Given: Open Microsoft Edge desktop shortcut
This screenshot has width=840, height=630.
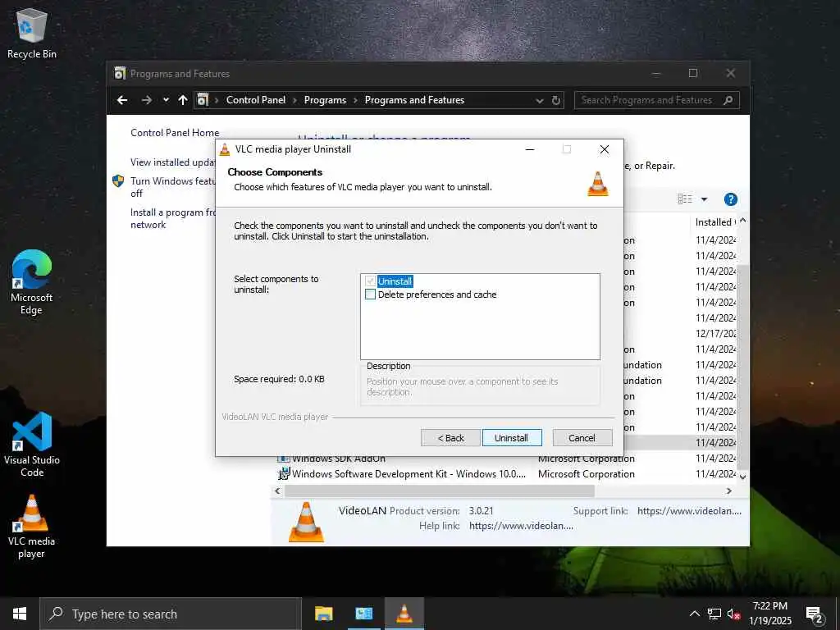Looking at the screenshot, I should point(32,282).
